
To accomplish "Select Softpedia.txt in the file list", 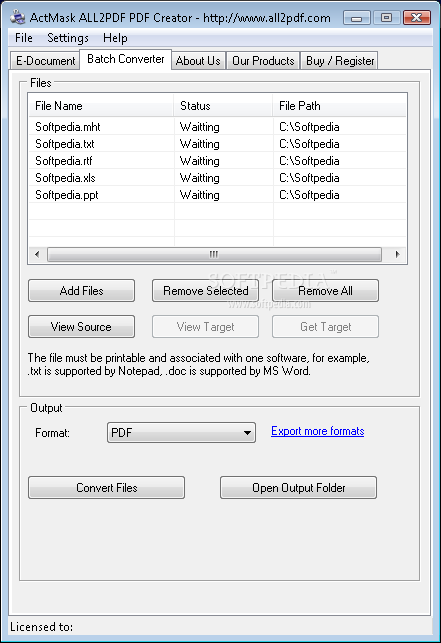I will pyautogui.click(x=65, y=144).
